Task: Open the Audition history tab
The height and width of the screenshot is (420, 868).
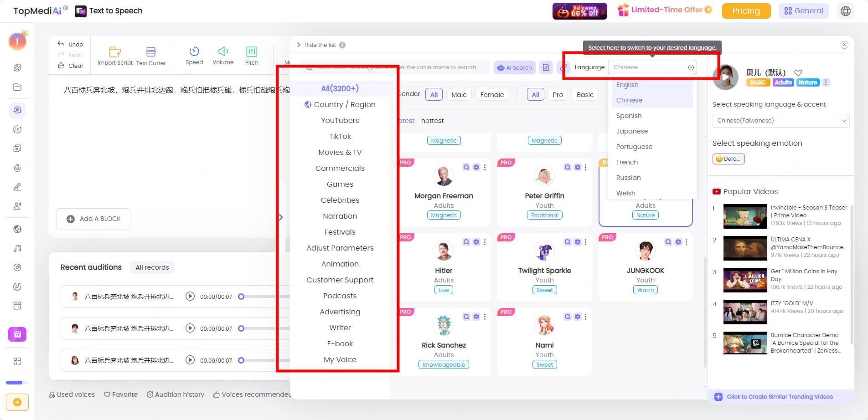Action: [176, 394]
